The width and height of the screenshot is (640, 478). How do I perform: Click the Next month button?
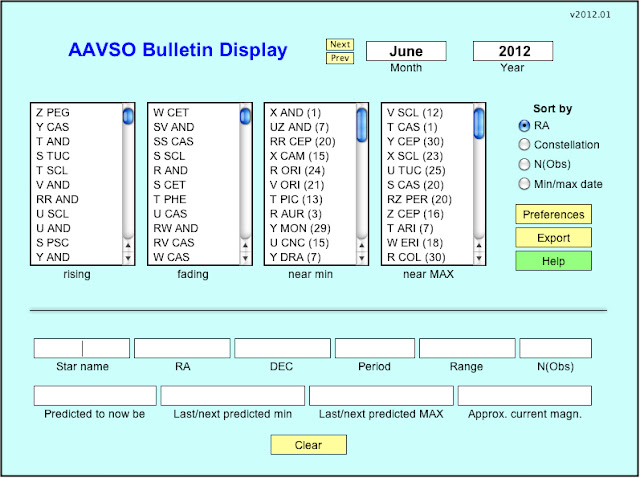coord(340,44)
